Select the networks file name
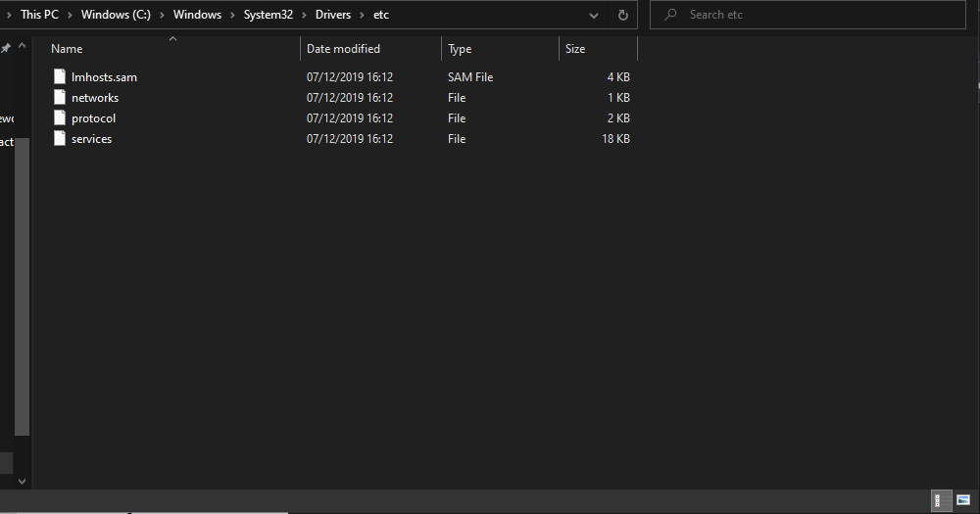The width and height of the screenshot is (980, 514). point(95,98)
